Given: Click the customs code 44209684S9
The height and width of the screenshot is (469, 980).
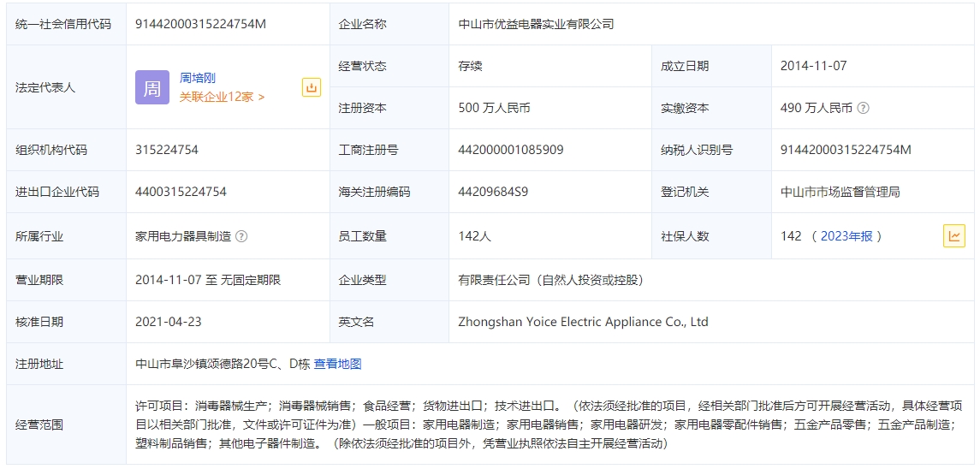Looking at the screenshot, I should coord(493,192).
